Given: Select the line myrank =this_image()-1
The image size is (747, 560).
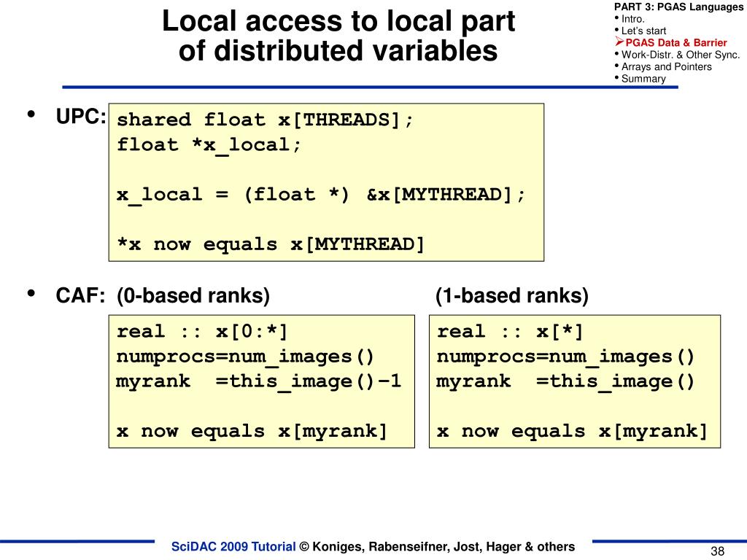Looking at the screenshot, I should click(259, 381).
